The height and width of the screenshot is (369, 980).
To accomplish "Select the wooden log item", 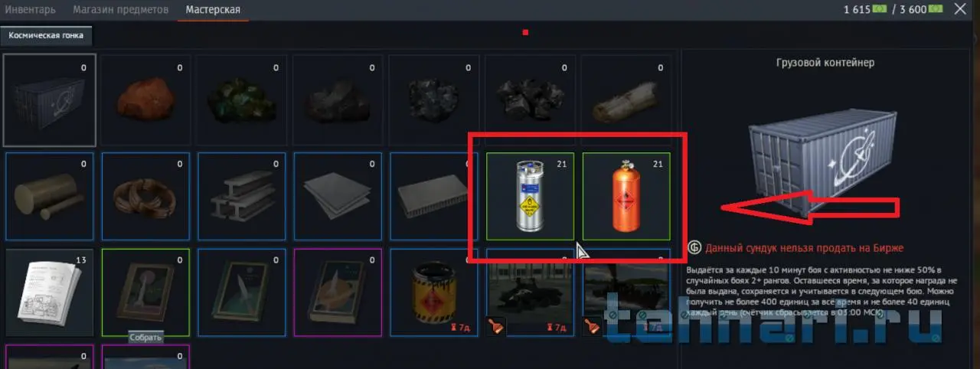I will pyautogui.click(x=626, y=100).
